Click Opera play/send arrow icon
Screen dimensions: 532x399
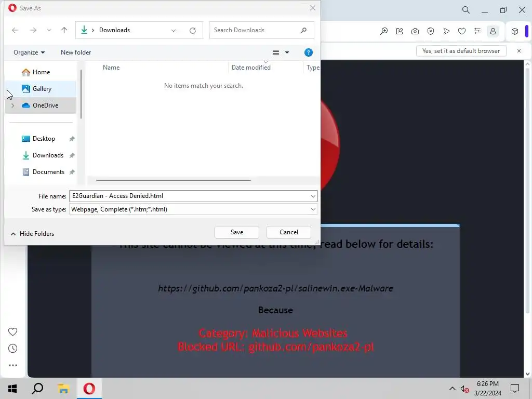pyautogui.click(x=446, y=31)
